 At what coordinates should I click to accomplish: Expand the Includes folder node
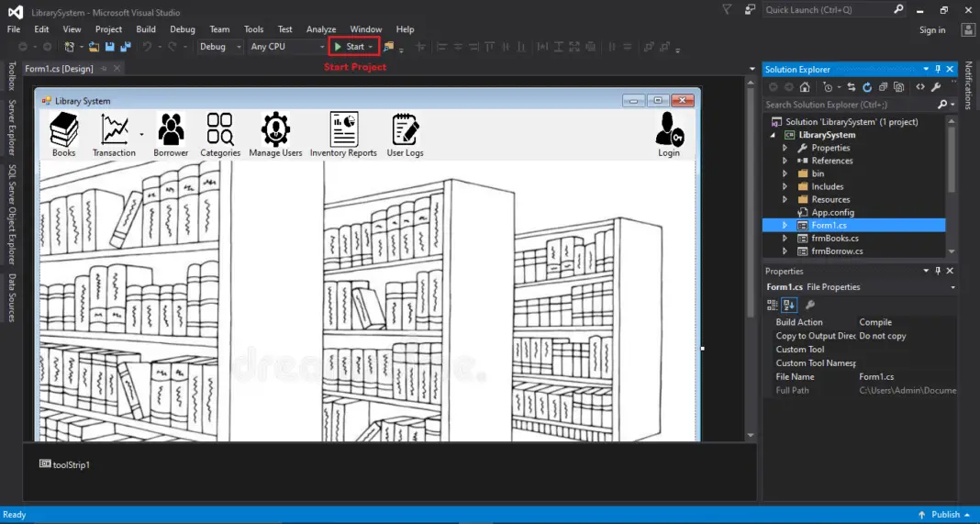785,186
